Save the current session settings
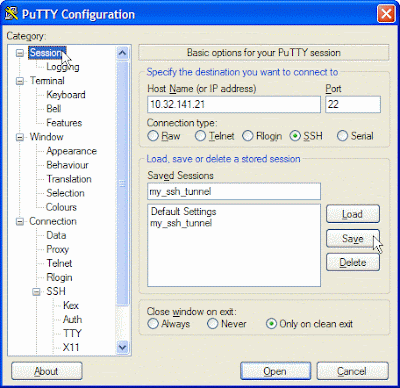The width and height of the screenshot is (400, 388). point(353,238)
